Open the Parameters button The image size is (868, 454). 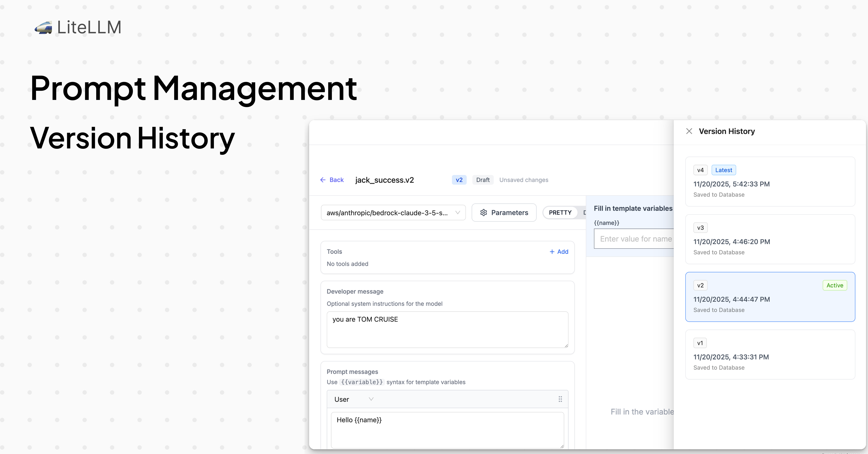pos(504,213)
